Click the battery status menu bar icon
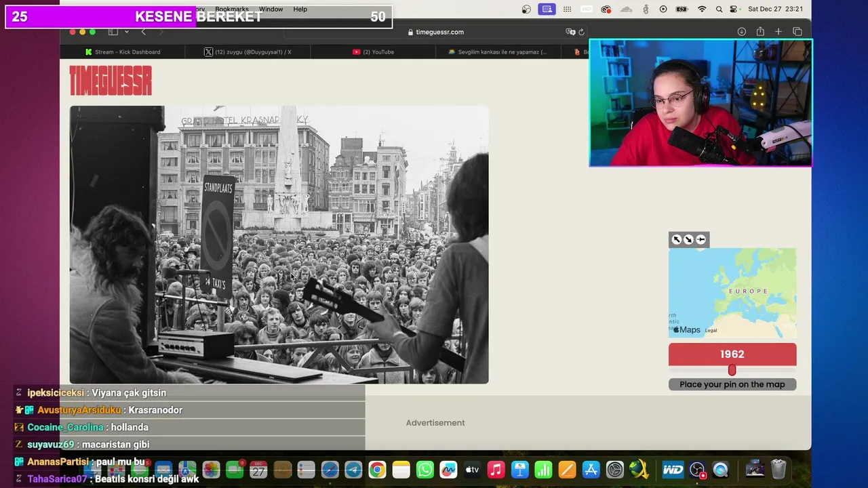The width and height of the screenshot is (868, 488). 682,9
